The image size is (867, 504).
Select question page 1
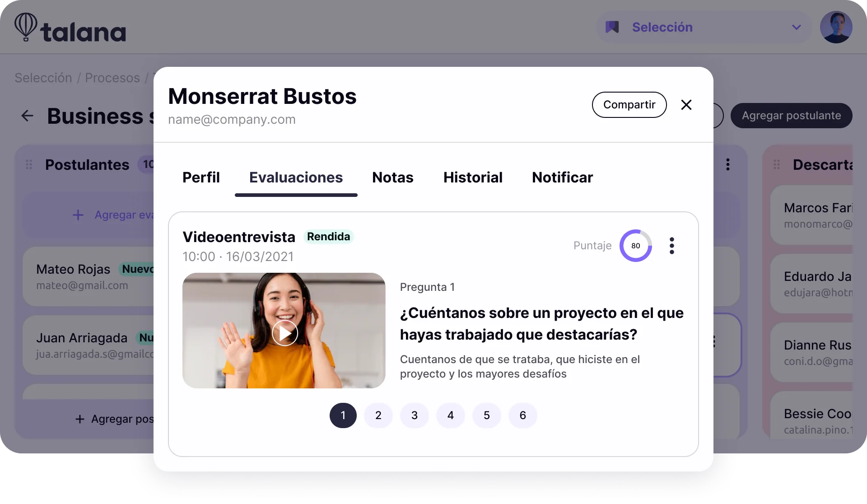coord(343,415)
